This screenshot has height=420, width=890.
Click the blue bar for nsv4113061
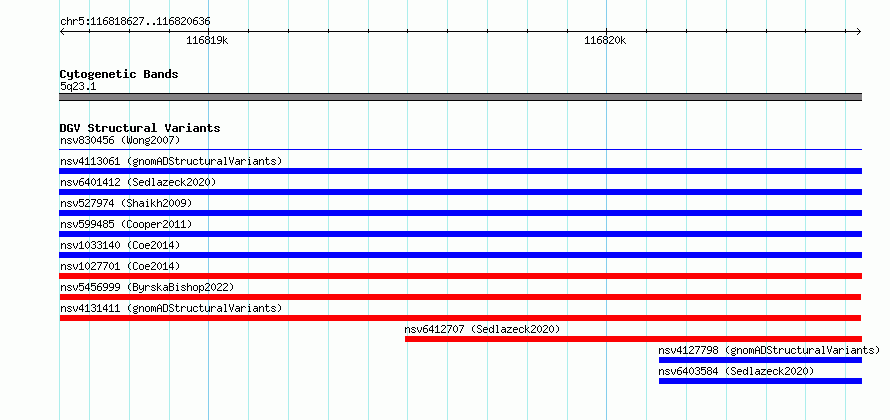click(x=460, y=171)
